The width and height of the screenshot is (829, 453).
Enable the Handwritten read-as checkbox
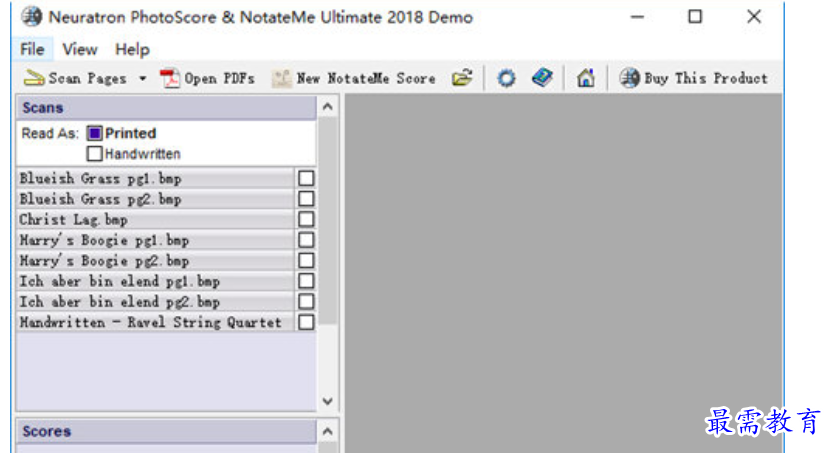point(94,154)
